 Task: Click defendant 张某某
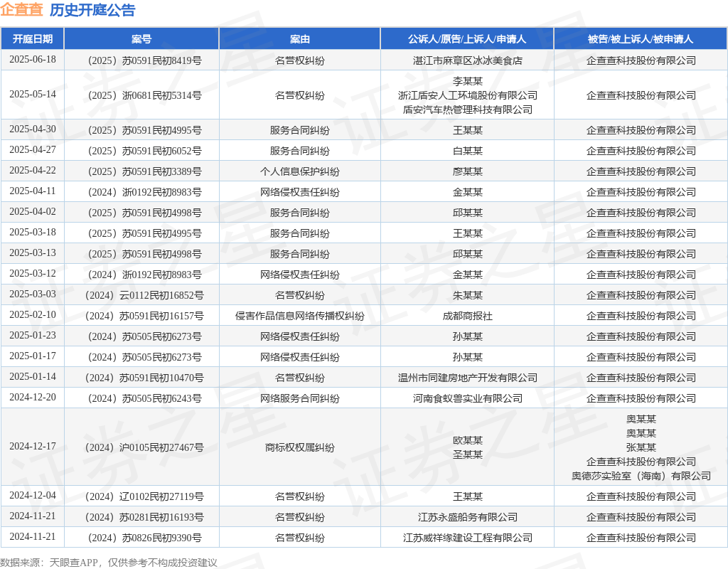641,447
